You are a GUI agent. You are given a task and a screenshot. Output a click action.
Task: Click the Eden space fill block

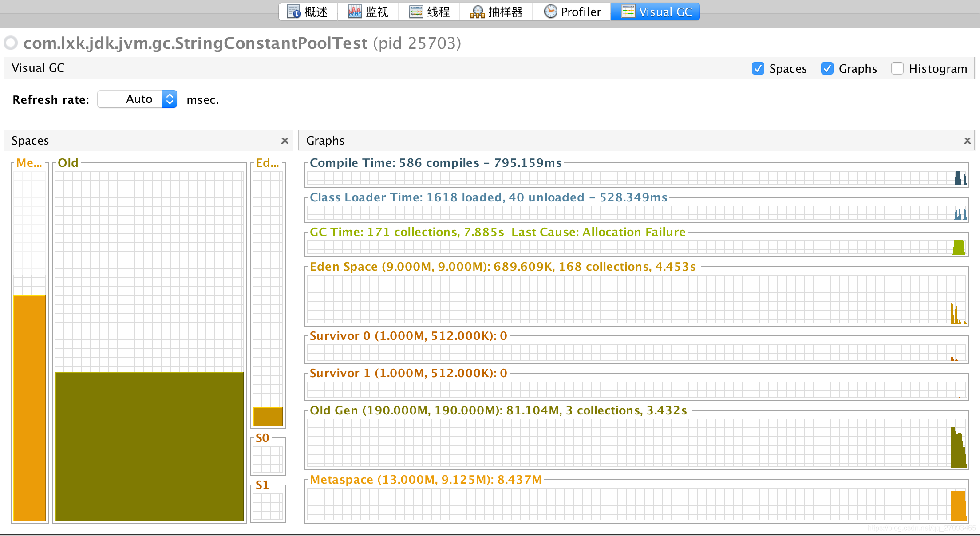click(x=268, y=417)
